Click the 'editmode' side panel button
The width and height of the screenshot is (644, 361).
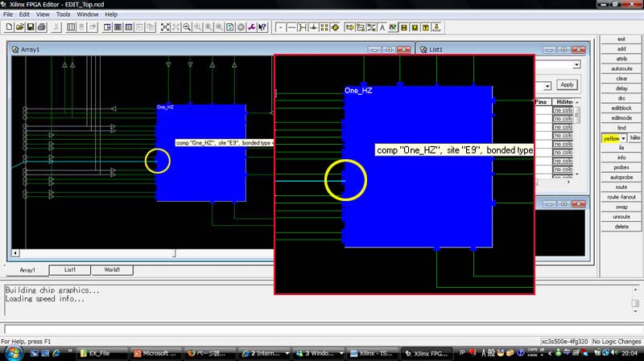621,117
